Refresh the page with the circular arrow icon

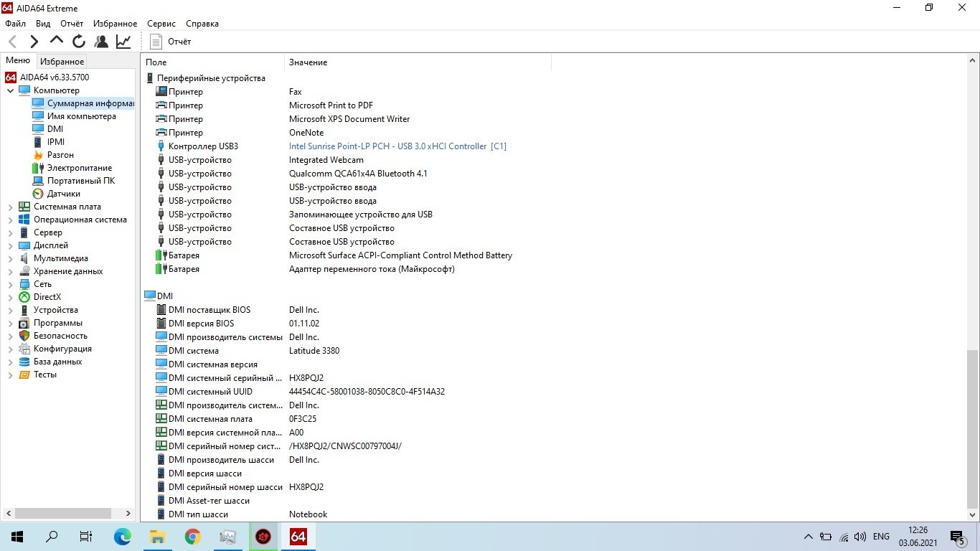tap(79, 42)
